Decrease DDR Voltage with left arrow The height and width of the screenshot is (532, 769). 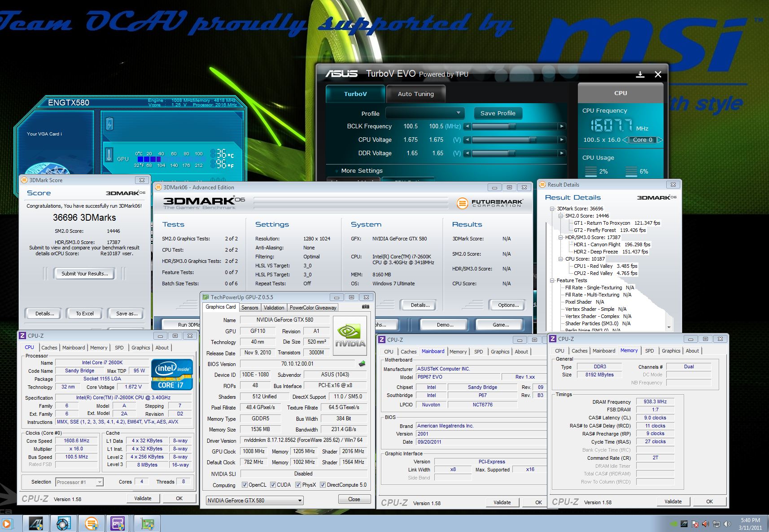click(467, 153)
